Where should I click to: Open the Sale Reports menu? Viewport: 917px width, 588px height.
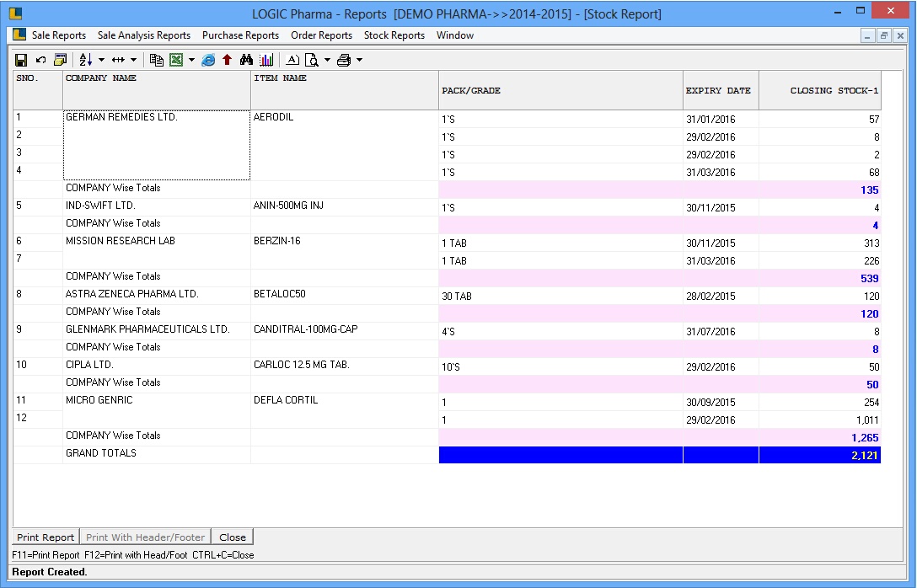[58, 35]
